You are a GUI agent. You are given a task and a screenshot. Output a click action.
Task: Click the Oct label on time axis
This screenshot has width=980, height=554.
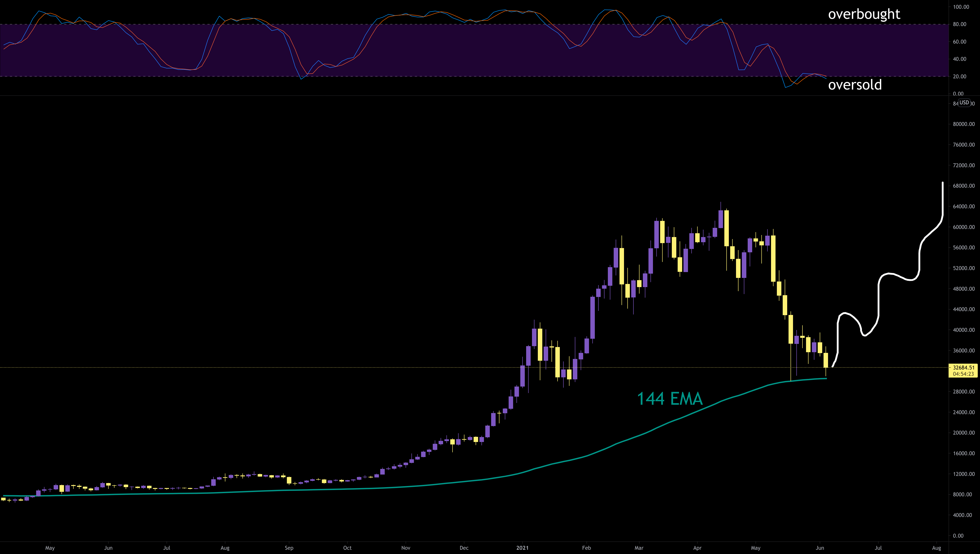pos(347,548)
